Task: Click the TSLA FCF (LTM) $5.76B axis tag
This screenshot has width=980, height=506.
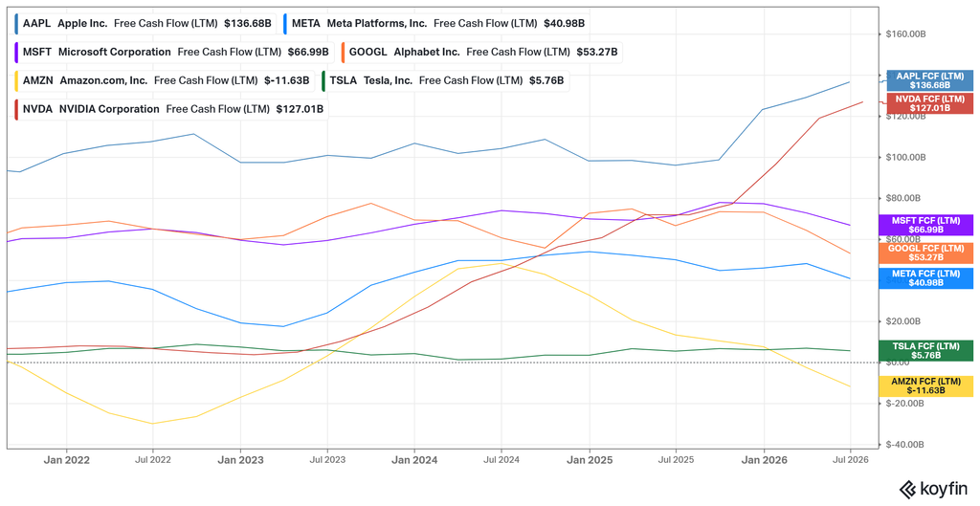Action: click(925, 350)
